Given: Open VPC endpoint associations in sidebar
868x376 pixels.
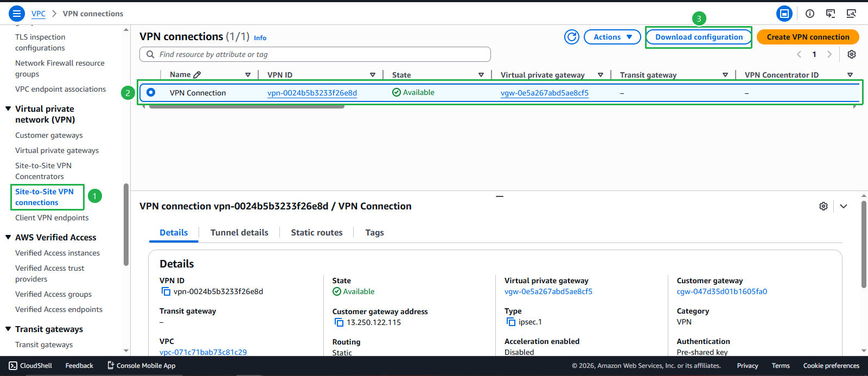Looking at the screenshot, I should pos(61,89).
